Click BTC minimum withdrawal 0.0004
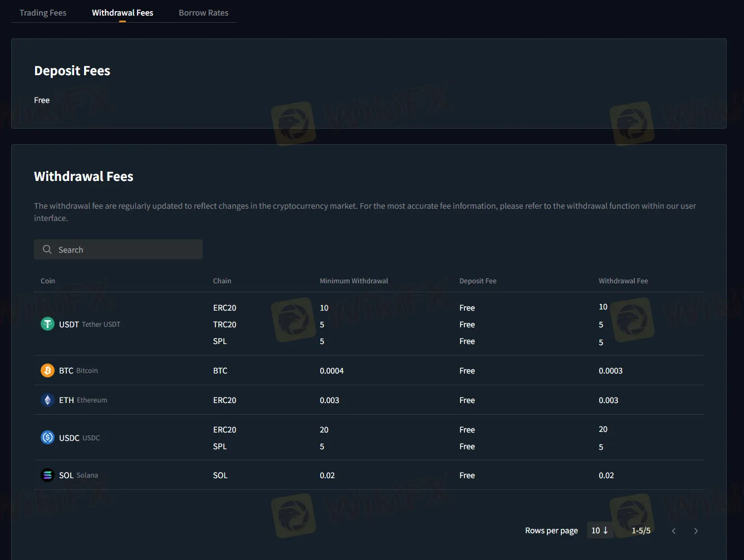The image size is (744, 560). click(331, 370)
